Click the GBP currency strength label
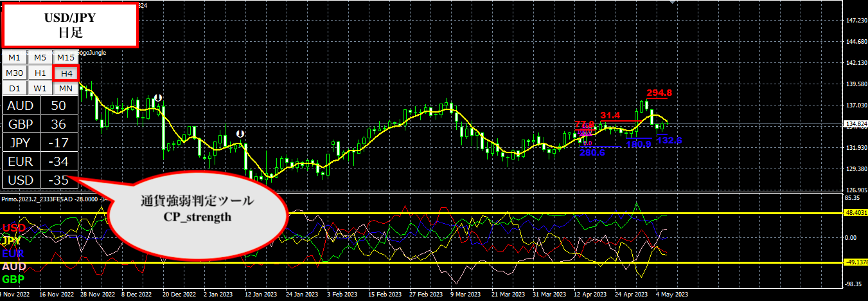 (x=21, y=123)
